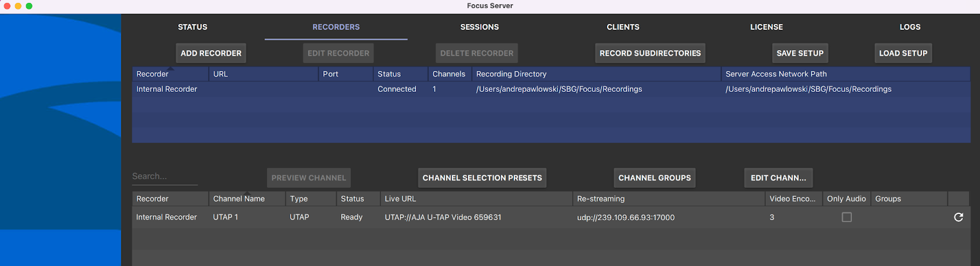Screen dimensions: 980x266
Task: Open the Channel Groups dialog
Action: [x=654, y=178]
